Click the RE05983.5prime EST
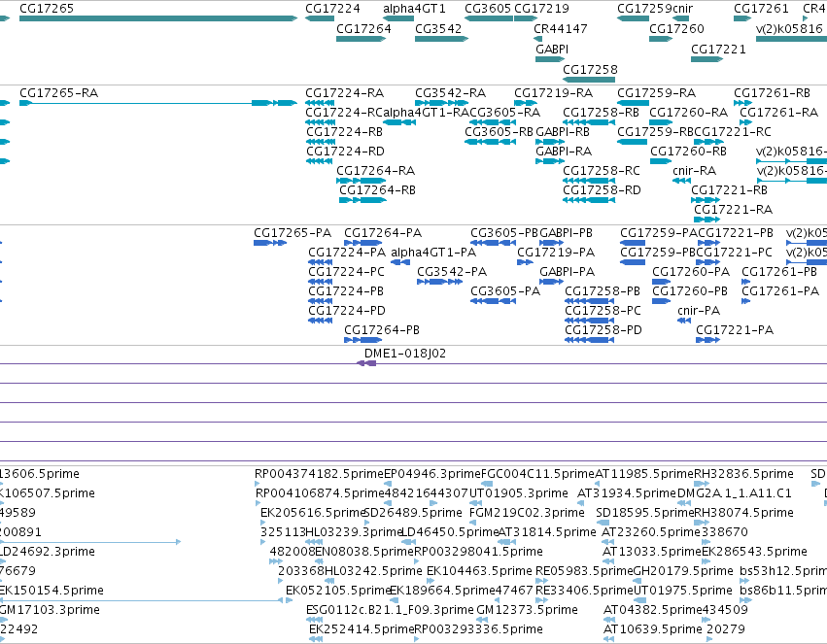This screenshot has width=827, height=644. click(541, 581)
